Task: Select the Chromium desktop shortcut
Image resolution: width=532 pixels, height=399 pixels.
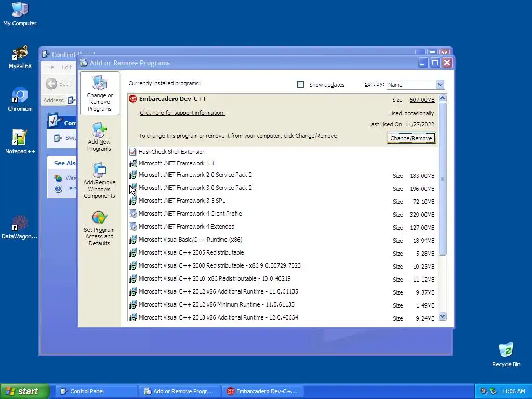Action: tap(20, 99)
